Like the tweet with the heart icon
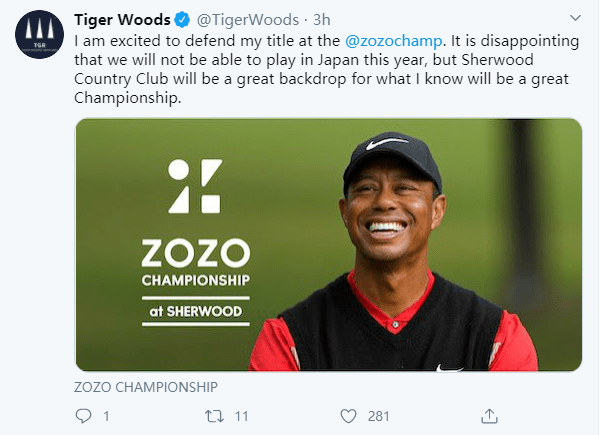 point(349,415)
